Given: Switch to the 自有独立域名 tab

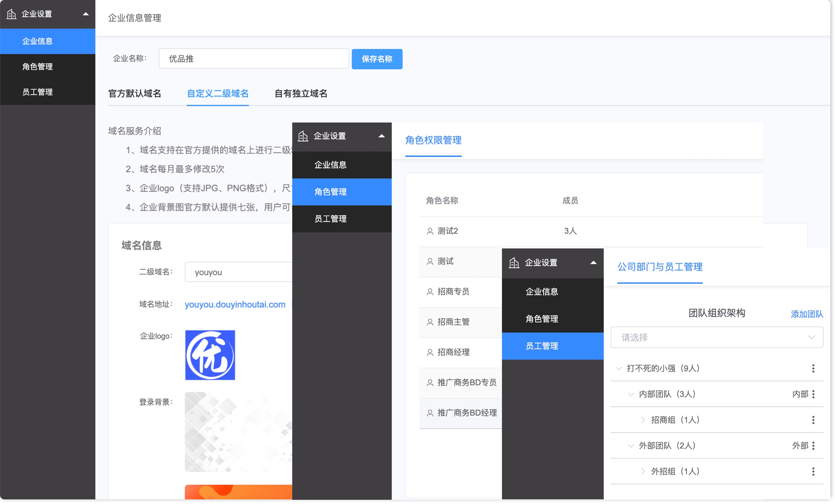Looking at the screenshot, I should click(301, 93).
